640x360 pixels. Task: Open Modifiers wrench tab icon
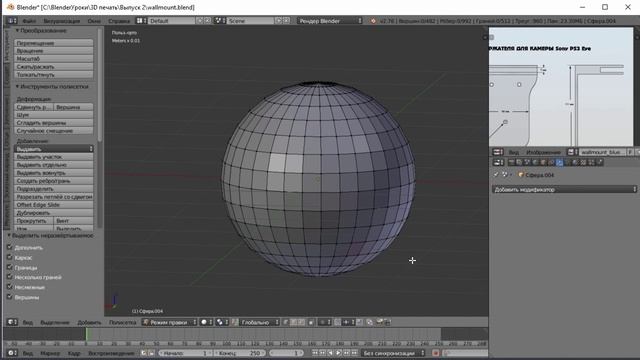click(559, 162)
